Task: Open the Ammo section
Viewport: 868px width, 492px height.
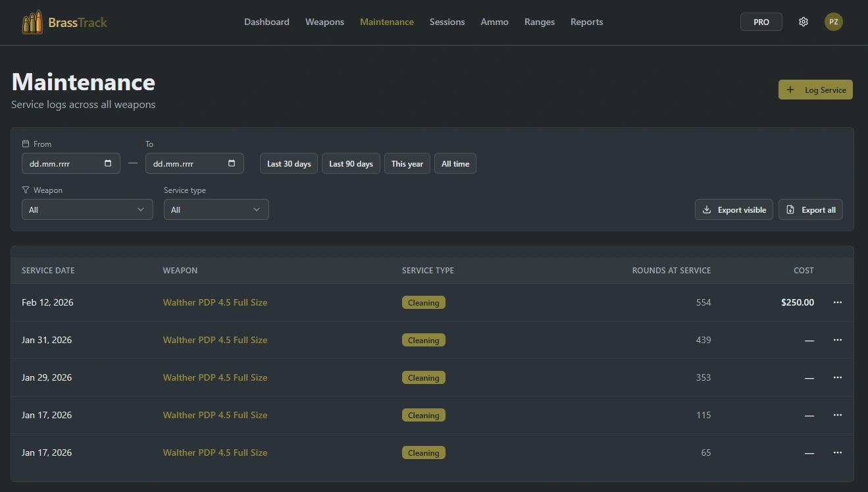Action: (x=494, y=22)
